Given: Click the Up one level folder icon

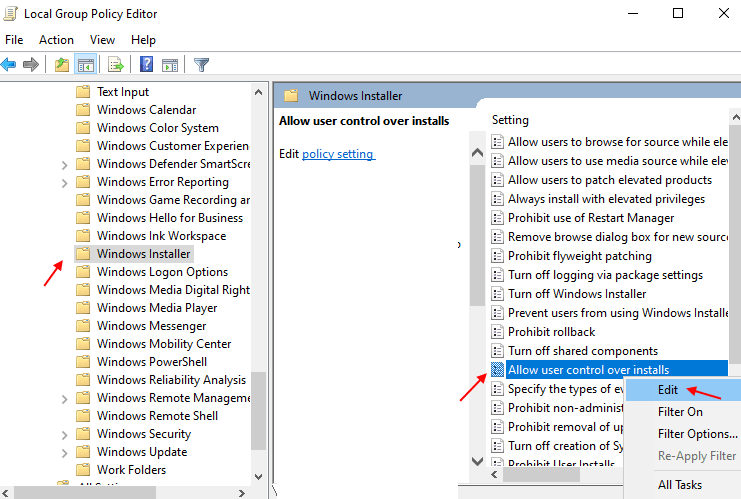Looking at the screenshot, I should [x=62, y=64].
